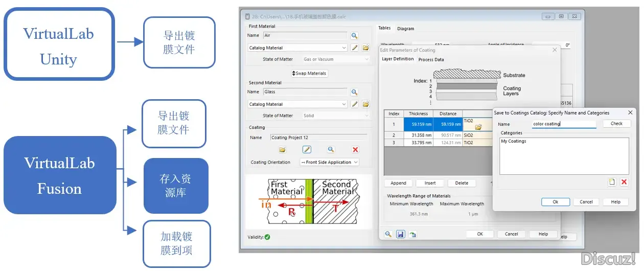Open the folder icon for Second Material
The image size is (644, 271).
(x=366, y=104)
